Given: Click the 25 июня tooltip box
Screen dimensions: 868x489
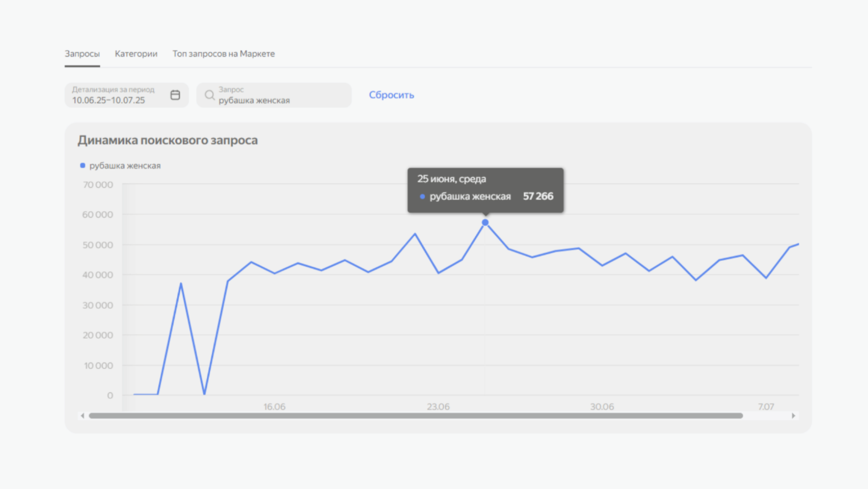Looking at the screenshot, I should (x=485, y=190).
